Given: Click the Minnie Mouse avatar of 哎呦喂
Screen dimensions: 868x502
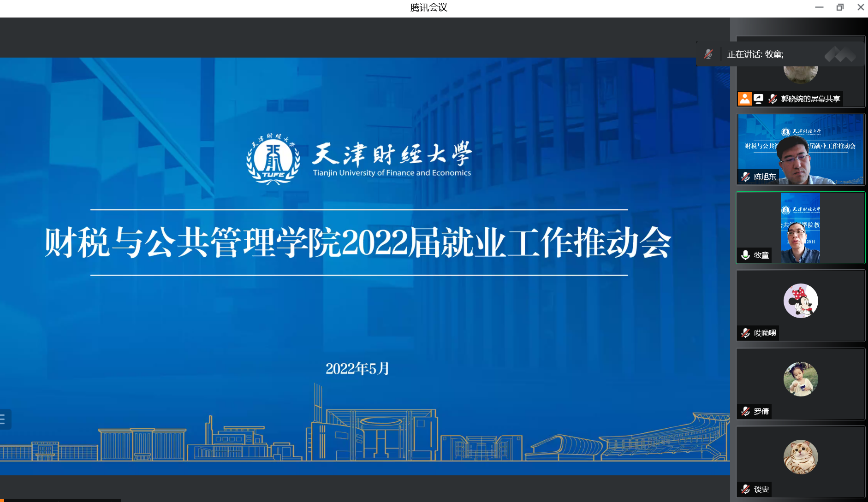Looking at the screenshot, I should pos(801,301).
